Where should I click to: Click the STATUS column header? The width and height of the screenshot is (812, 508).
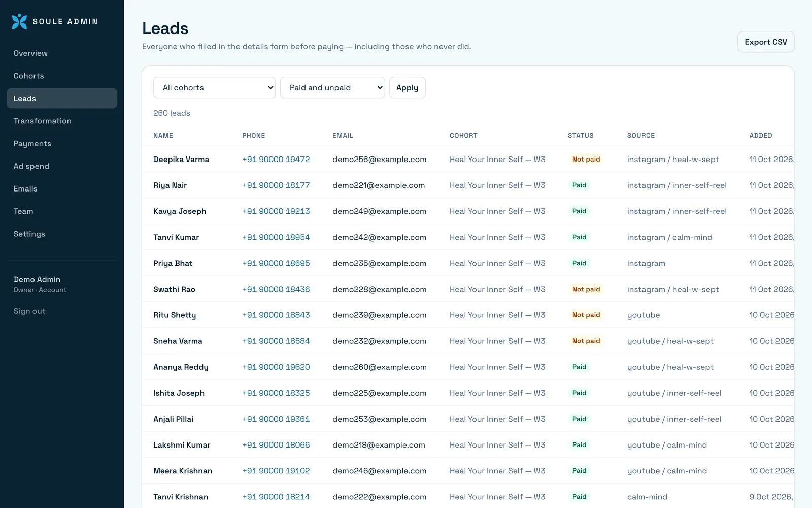[x=581, y=136]
